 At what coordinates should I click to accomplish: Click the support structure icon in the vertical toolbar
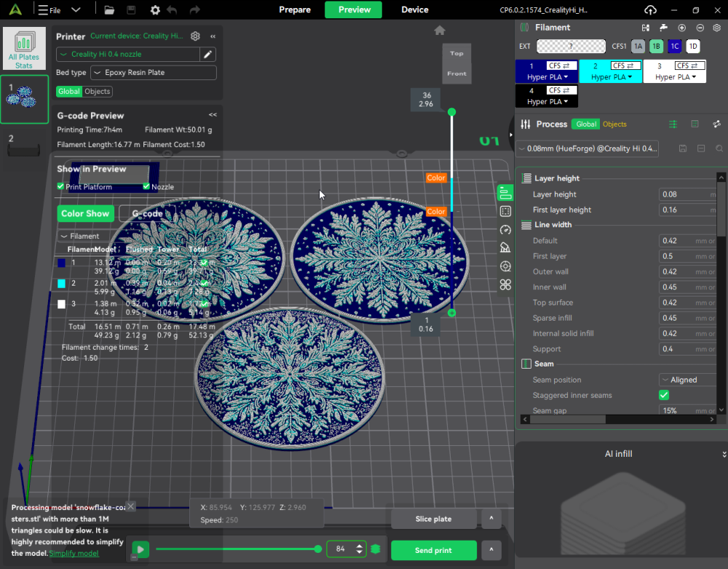click(505, 248)
